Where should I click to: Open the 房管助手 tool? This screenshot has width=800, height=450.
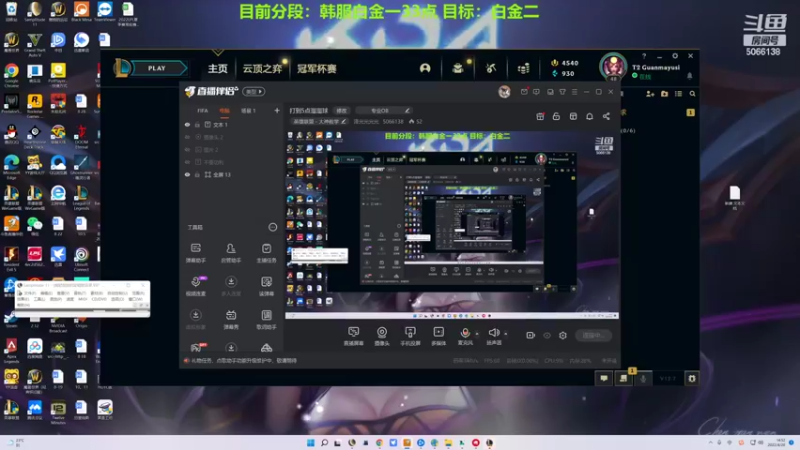231,253
